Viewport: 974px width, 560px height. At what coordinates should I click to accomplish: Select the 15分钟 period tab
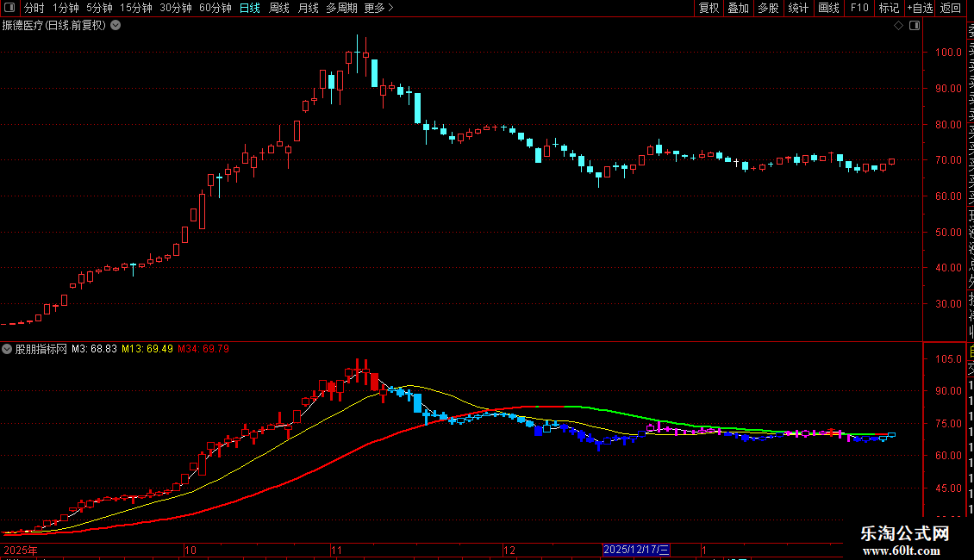pyautogui.click(x=136, y=8)
